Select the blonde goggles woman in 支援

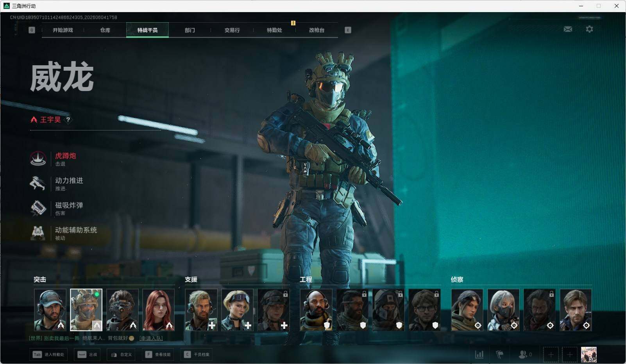[237, 310]
